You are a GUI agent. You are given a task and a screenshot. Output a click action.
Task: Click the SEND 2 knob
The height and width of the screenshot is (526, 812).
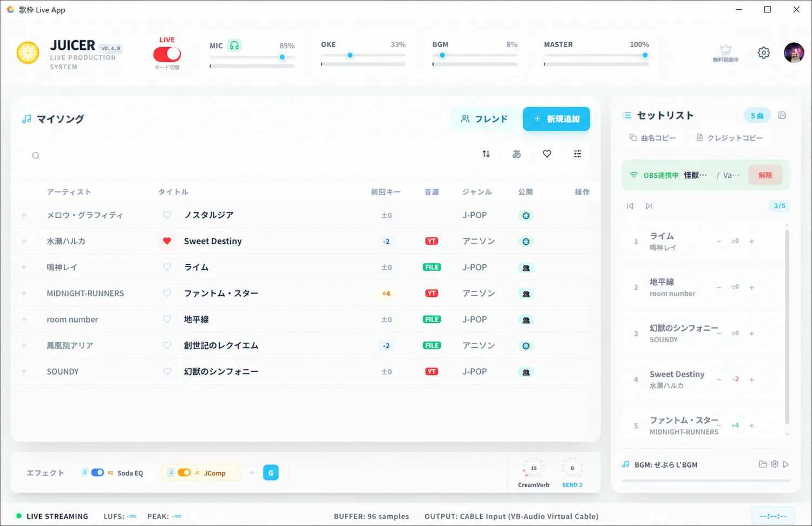(x=572, y=469)
